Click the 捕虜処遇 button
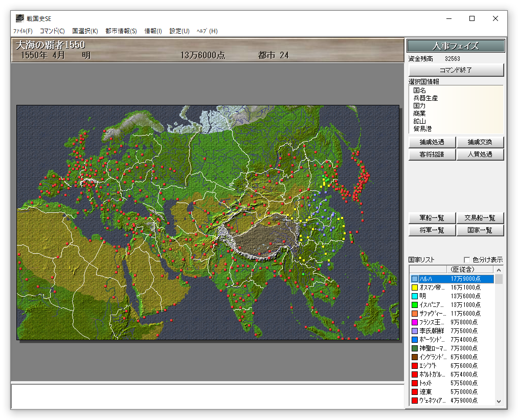The width and height of the screenshot is (518, 420). point(432,142)
